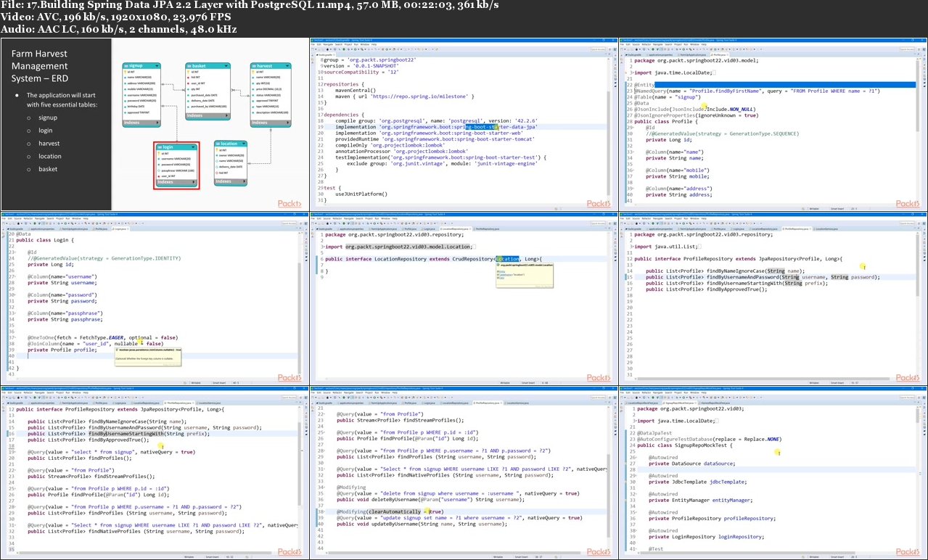Click the 'private DataSource dataSource;' line
The width and height of the screenshot is (928, 560).
click(690, 463)
